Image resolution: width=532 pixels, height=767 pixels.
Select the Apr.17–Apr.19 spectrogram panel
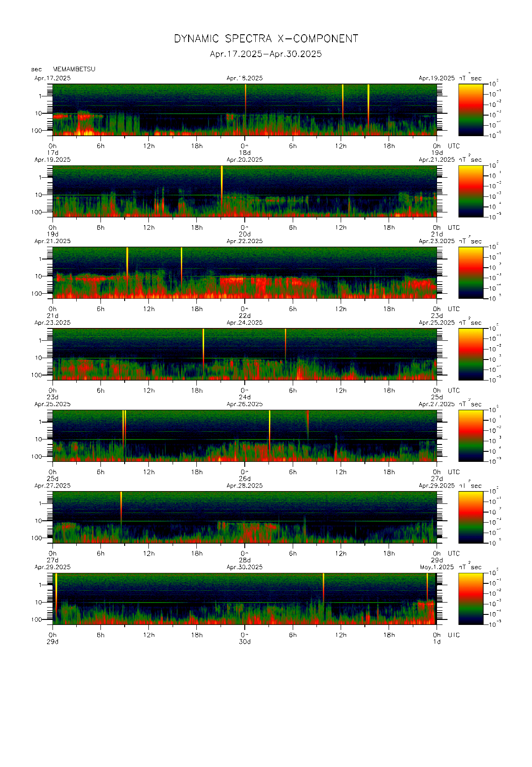[245, 110]
